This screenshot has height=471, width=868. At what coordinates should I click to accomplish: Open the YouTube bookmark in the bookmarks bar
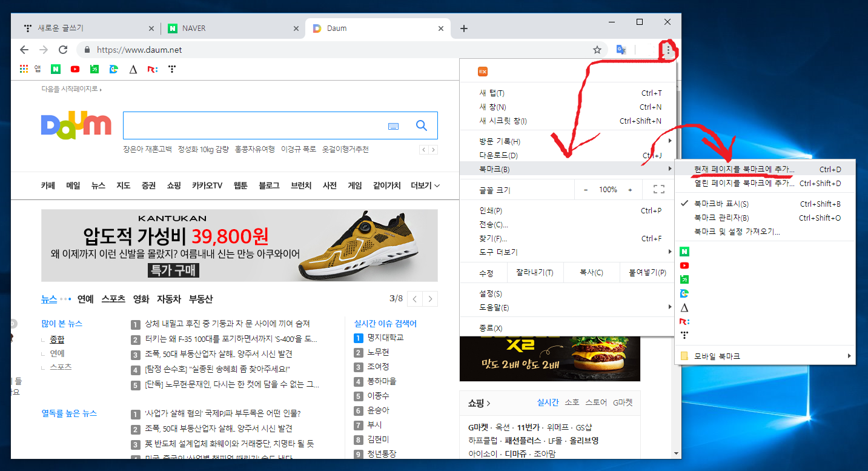75,69
